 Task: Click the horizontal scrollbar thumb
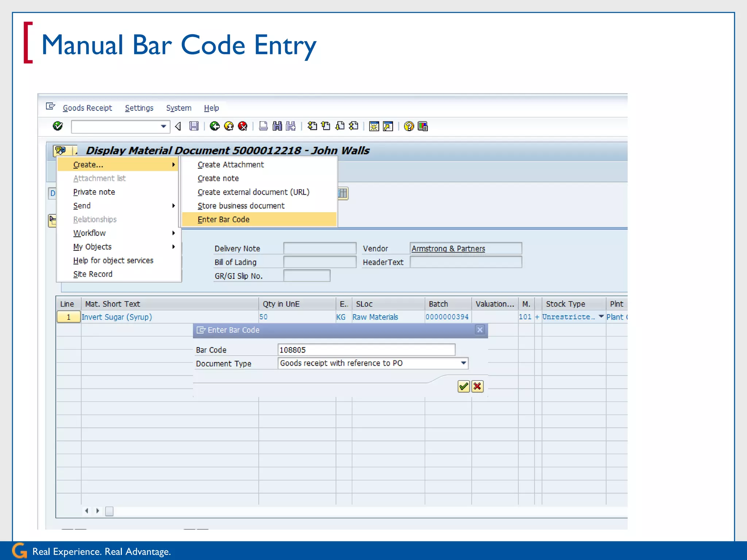pos(109,511)
